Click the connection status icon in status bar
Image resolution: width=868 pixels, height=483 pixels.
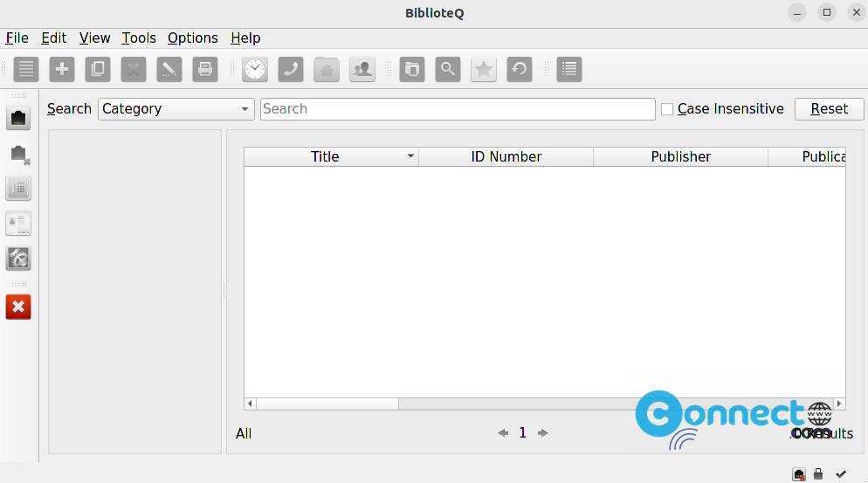[799, 474]
